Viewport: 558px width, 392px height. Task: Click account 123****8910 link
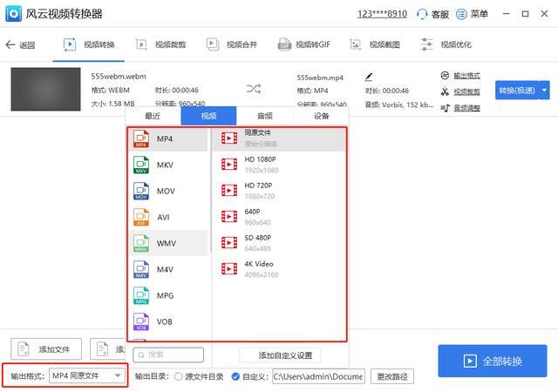(382, 14)
